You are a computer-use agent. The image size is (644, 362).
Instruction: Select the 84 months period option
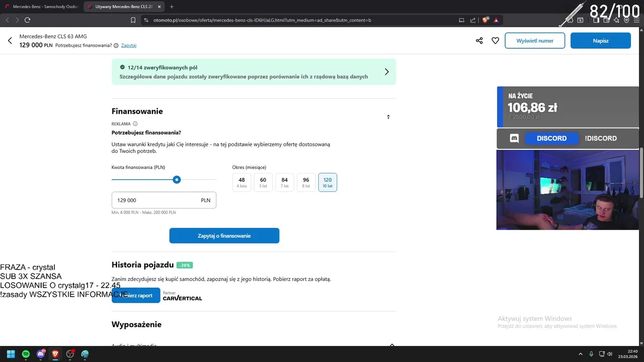pos(285,183)
